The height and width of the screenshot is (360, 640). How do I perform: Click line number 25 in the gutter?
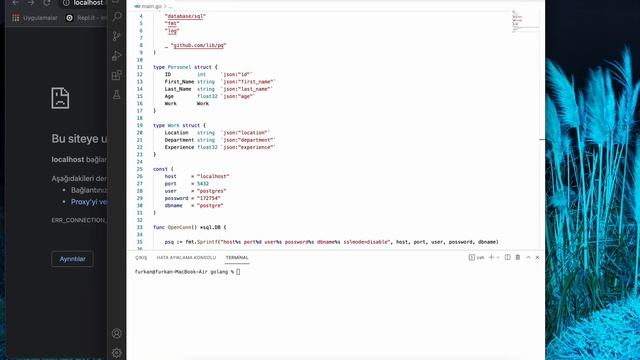140,169
